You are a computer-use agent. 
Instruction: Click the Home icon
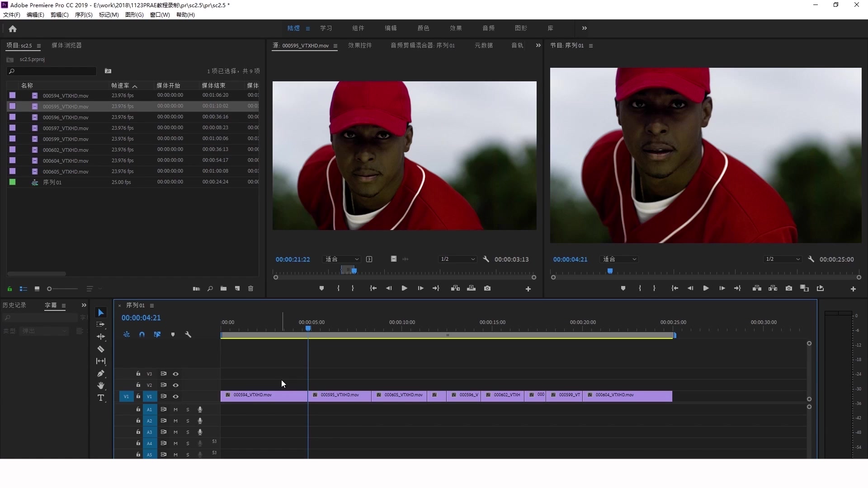(x=13, y=28)
